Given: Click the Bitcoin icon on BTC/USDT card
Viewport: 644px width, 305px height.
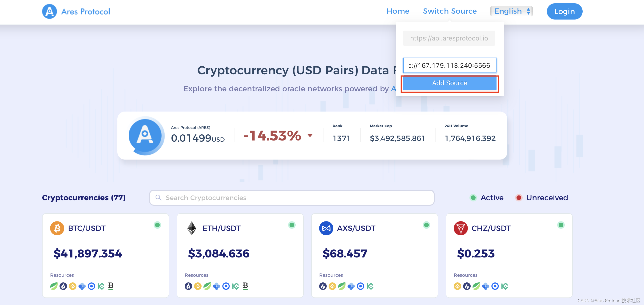Looking at the screenshot, I should click(x=57, y=228).
